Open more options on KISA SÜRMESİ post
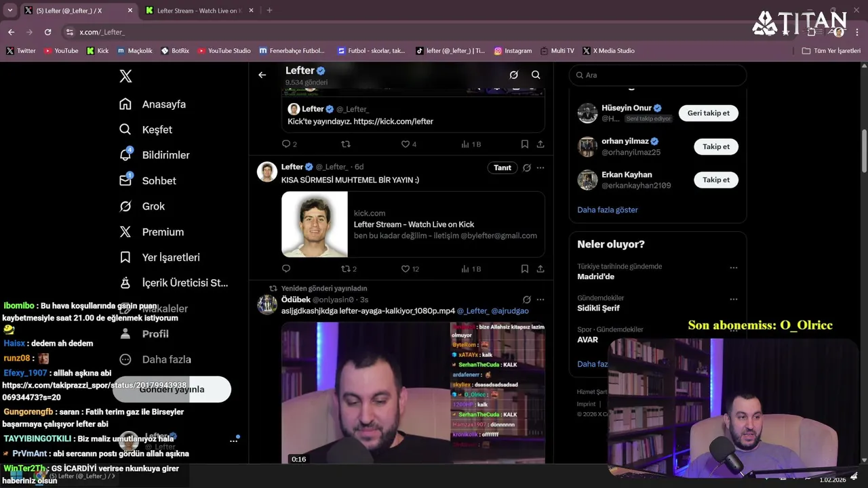Viewport: 868px width, 488px height. point(540,167)
